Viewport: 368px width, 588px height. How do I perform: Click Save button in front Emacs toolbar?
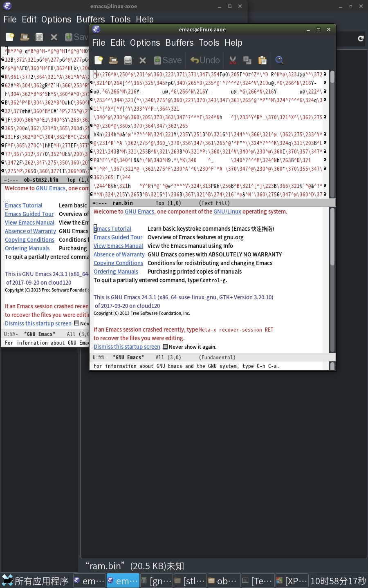(x=167, y=60)
